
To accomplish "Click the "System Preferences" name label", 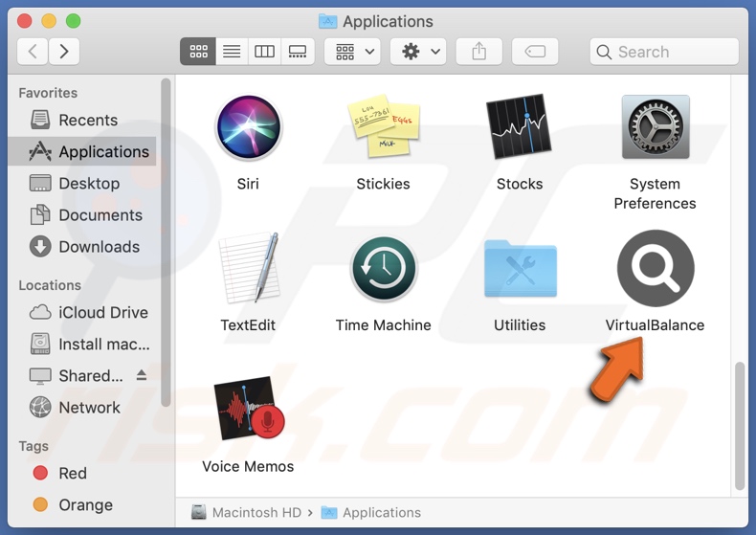I will pyautogui.click(x=655, y=193).
